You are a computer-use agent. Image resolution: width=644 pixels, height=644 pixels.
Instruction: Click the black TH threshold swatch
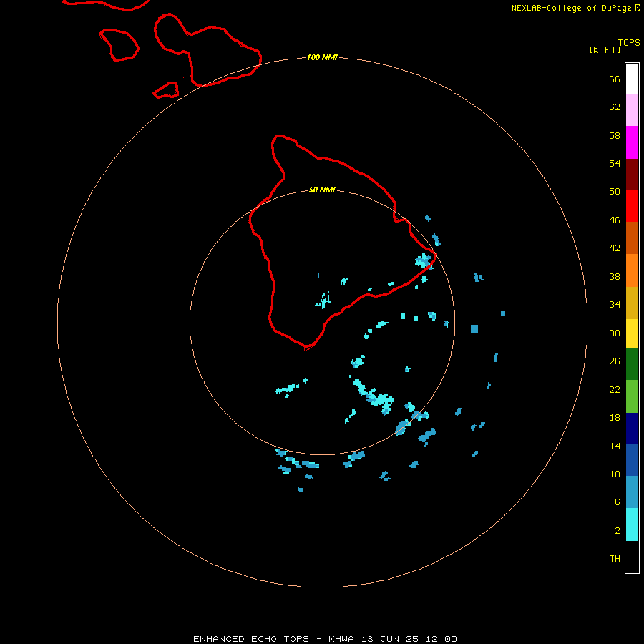click(632, 557)
